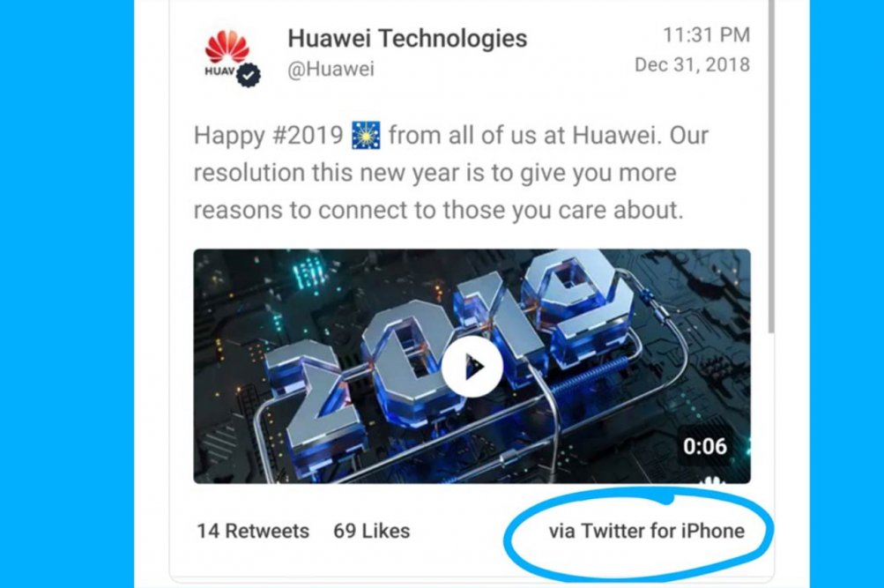Play the 2019 video
This screenshot has height=588, width=884.
point(472,367)
